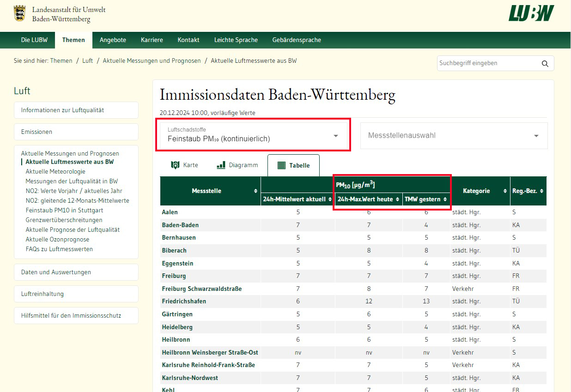The width and height of the screenshot is (571, 392).
Task: Open the Messstellenauswahl dropdown
Action: [454, 136]
